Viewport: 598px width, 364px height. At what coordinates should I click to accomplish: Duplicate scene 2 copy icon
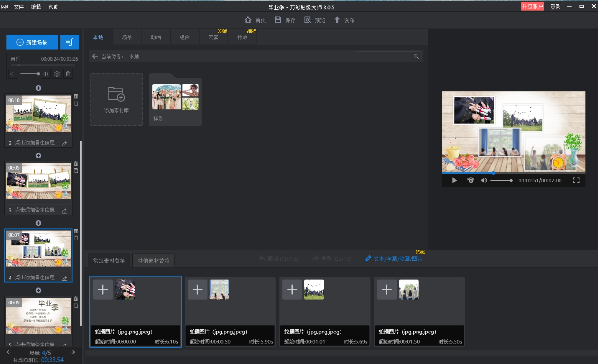76,103
